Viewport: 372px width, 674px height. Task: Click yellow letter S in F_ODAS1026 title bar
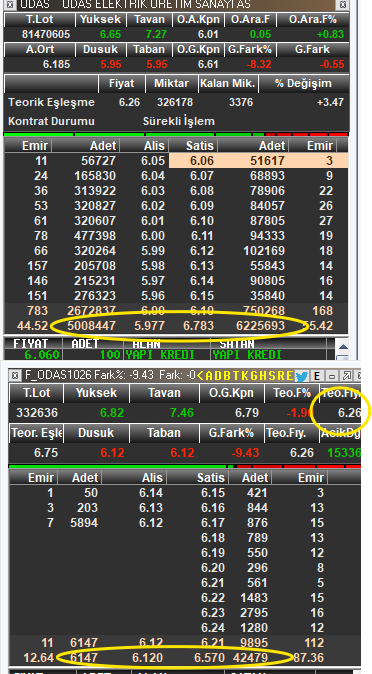(272, 376)
